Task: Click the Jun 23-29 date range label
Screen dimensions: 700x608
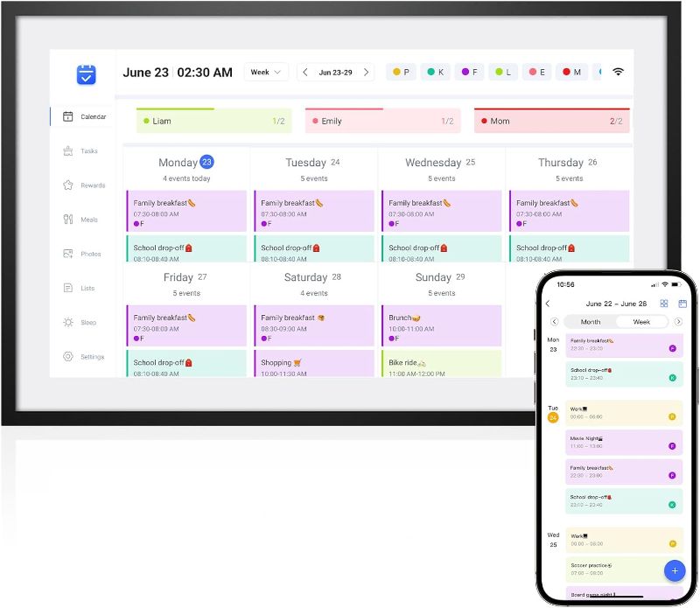Action: (x=335, y=73)
